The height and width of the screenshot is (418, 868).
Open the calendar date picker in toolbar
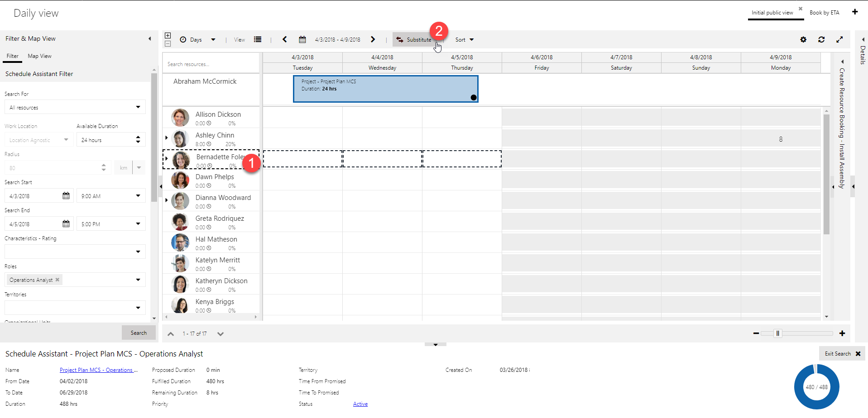point(302,39)
